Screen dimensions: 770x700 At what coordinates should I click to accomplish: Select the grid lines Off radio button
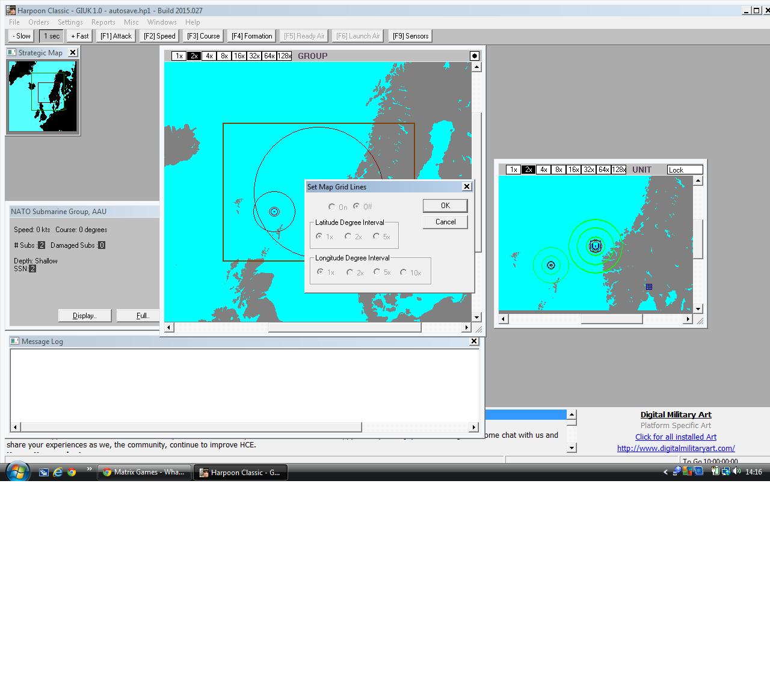tap(356, 206)
